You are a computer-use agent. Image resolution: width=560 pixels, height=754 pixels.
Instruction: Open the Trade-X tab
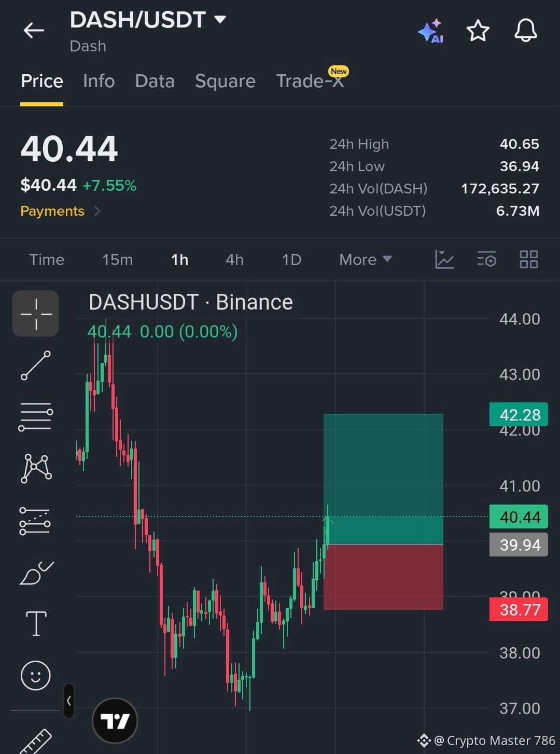click(310, 81)
